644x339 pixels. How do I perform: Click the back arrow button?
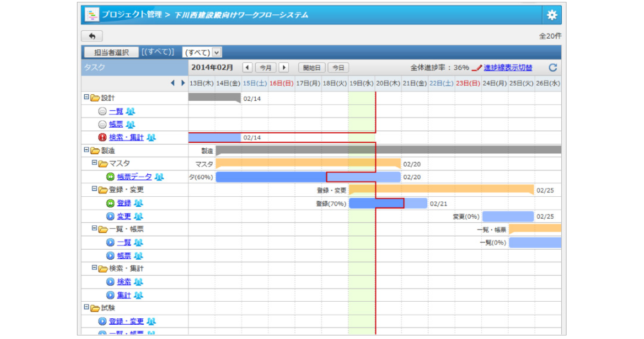pyautogui.click(x=92, y=36)
